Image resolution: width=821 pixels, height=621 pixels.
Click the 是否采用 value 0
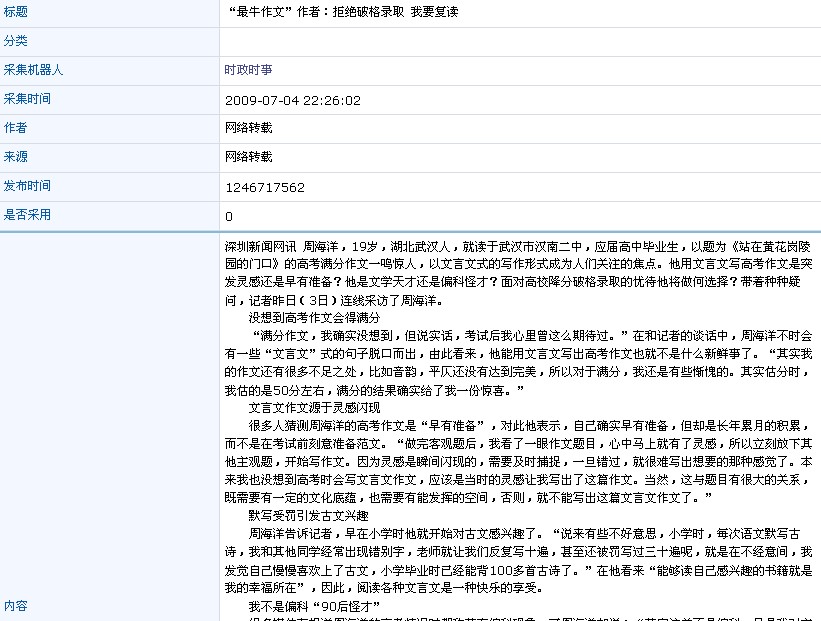pos(229,216)
